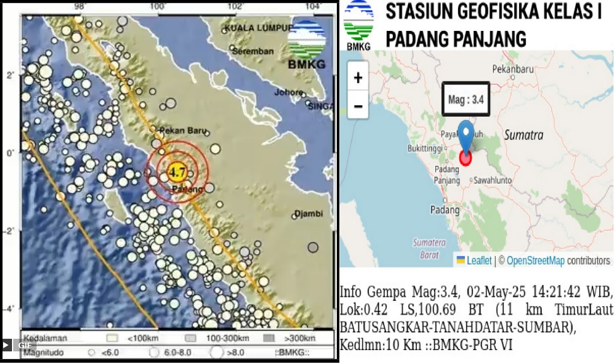Viewport: 615px width, 364px height.
Task: Select the yellow 4.7 magnitude epicenter circle
Action: point(177,170)
